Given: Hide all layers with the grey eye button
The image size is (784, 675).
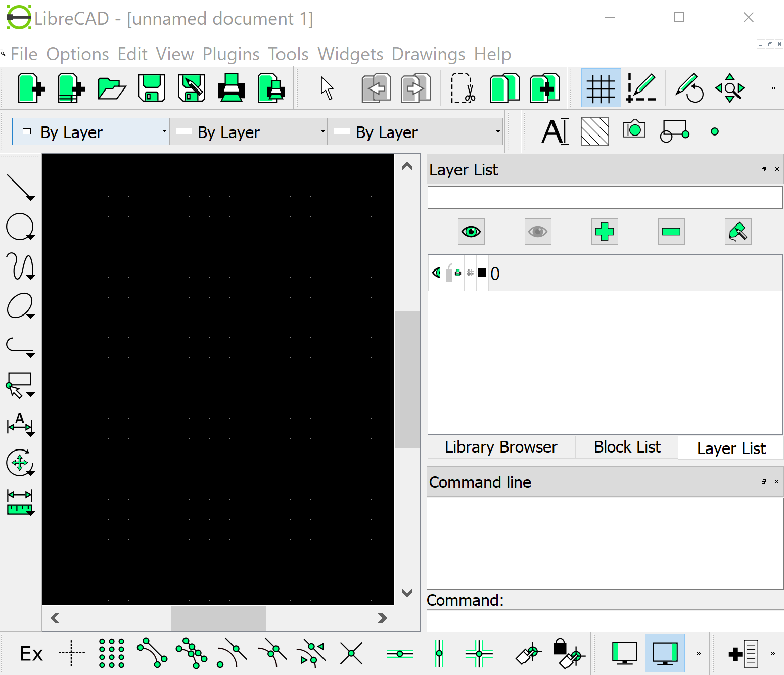Looking at the screenshot, I should click(538, 232).
